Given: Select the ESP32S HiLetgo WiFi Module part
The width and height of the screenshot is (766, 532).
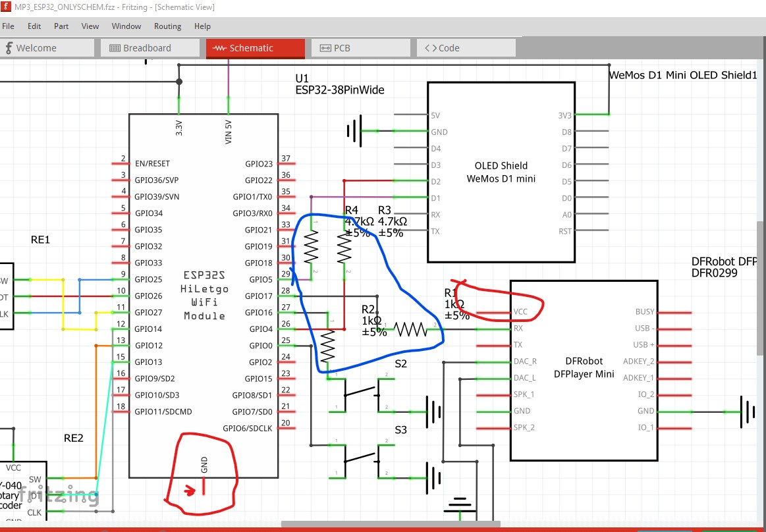Looking at the screenshot, I should coord(204,296).
